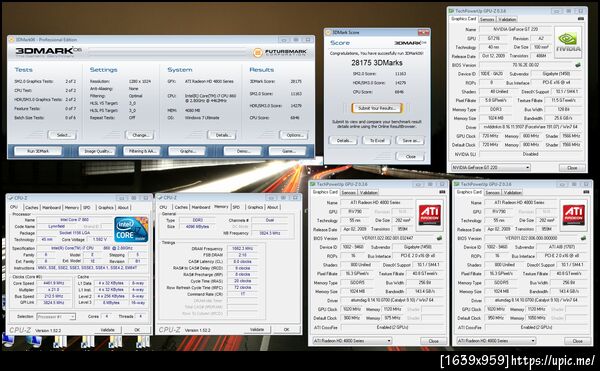Click Details... under the System section of 3DMark06
This screenshot has width=600, height=371.
[x=222, y=135]
